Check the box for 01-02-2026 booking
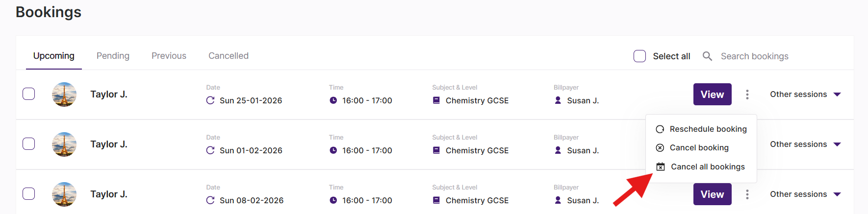 pyautogui.click(x=29, y=143)
